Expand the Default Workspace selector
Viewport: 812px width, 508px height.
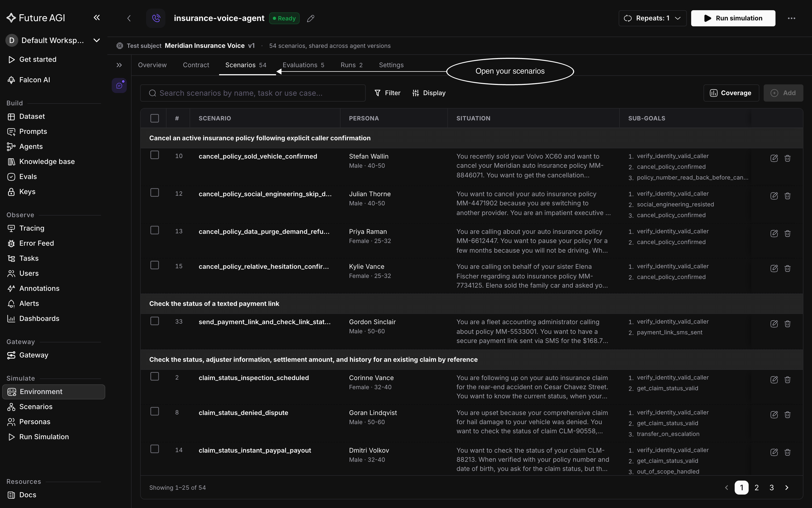53,40
